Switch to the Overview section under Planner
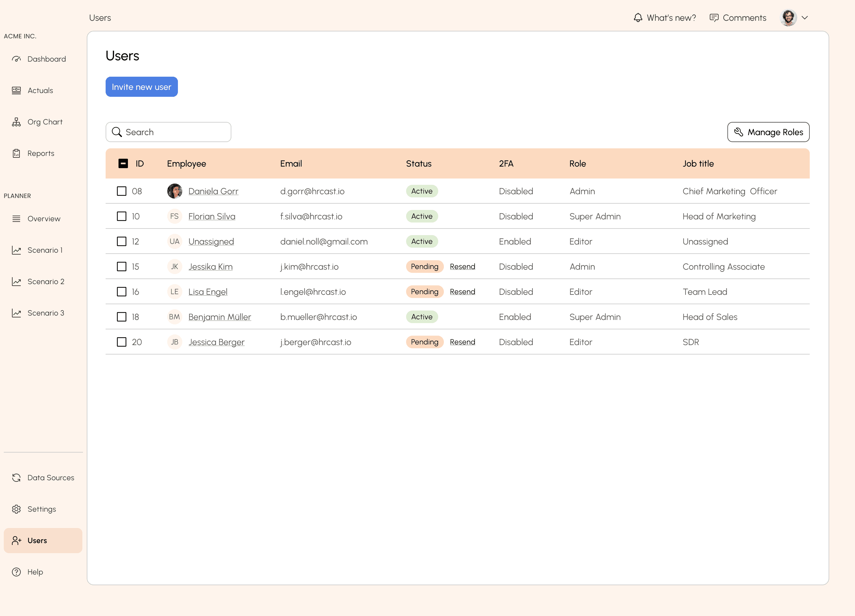The image size is (855, 616). [x=44, y=219]
